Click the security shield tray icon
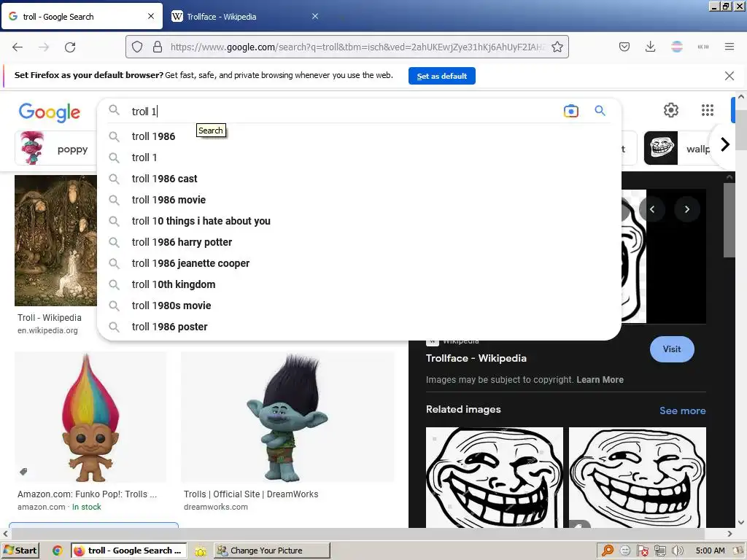The height and width of the screenshot is (560, 747). 642,551
